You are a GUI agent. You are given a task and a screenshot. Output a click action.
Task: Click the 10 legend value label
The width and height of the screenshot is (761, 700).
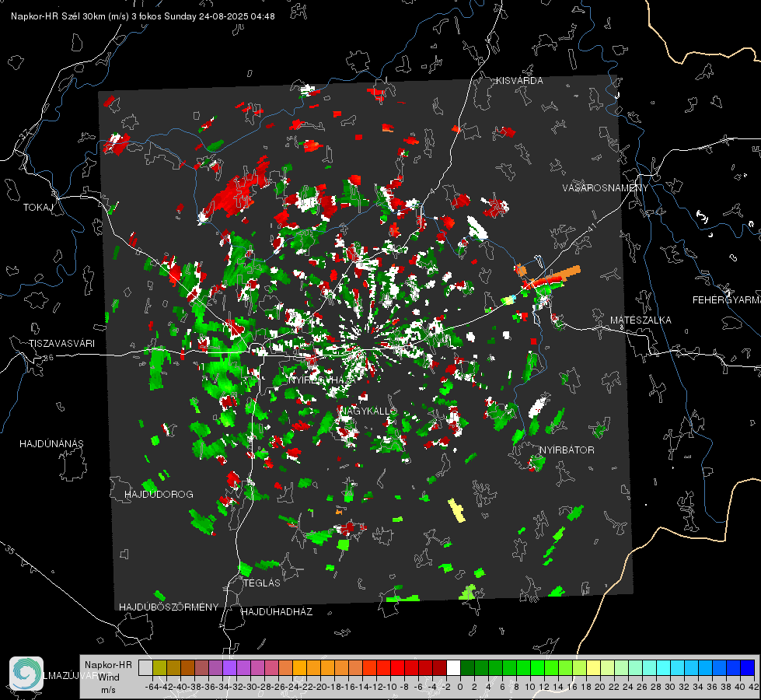click(x=530, y=687)
